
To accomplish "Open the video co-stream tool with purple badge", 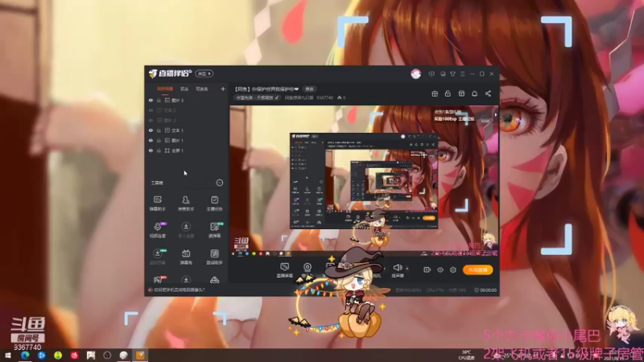I will click(x=158, y=230).
